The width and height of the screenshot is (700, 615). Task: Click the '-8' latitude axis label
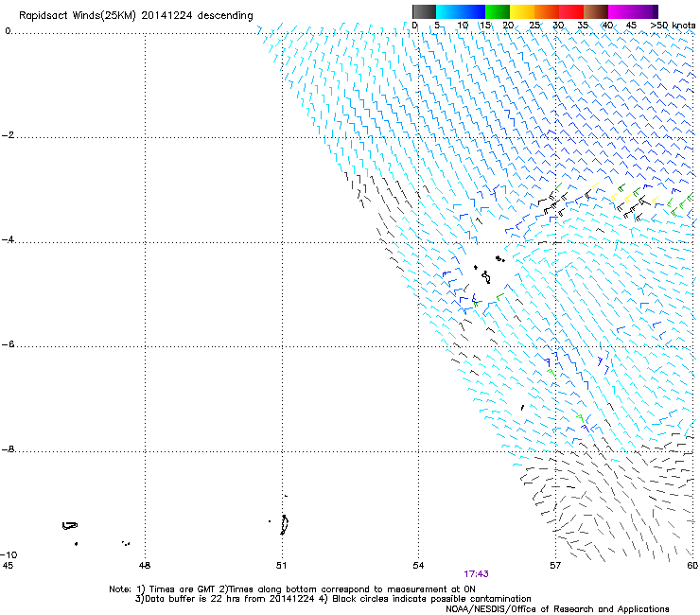(x=8, y=449)
